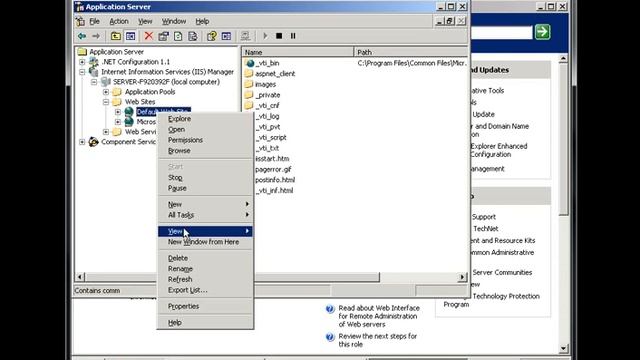Toggle the Show/Hide Console Tree icon

click(x=131, y=36)
